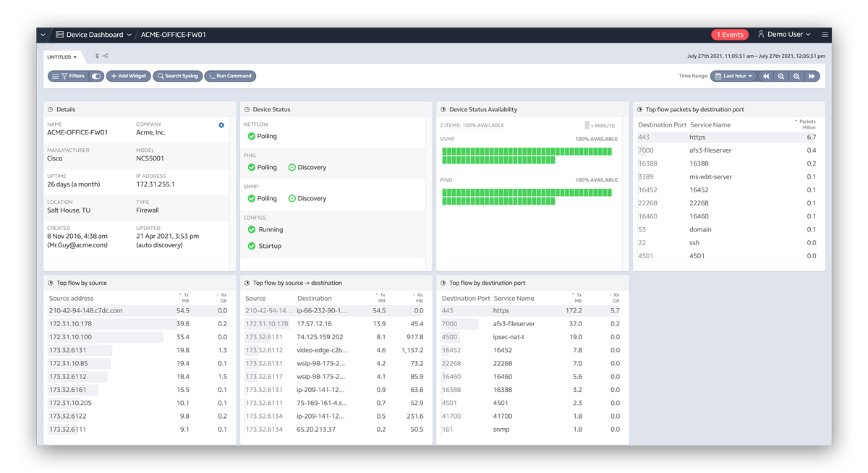Select the ssh service row
868x473 pixels.
(728, 242)
